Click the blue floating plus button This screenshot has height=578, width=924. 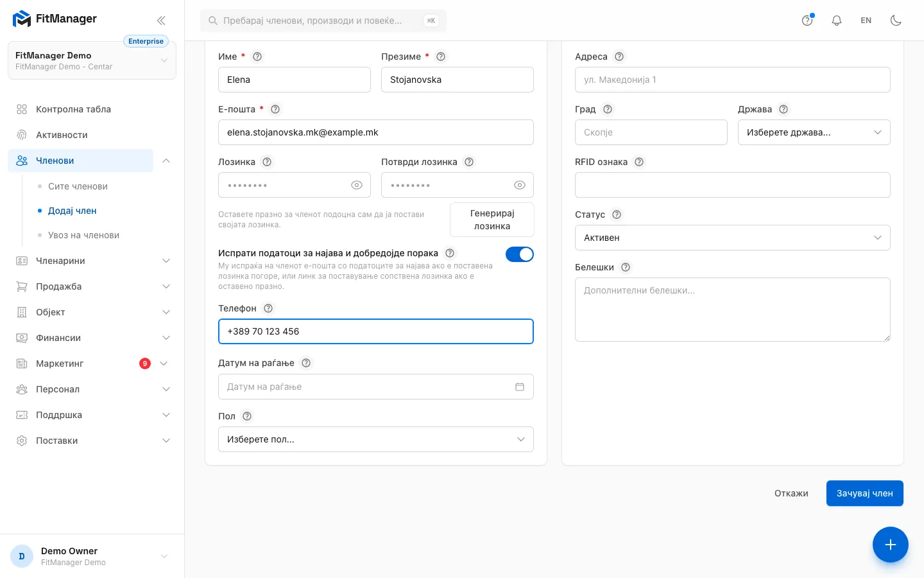point(890,545)
